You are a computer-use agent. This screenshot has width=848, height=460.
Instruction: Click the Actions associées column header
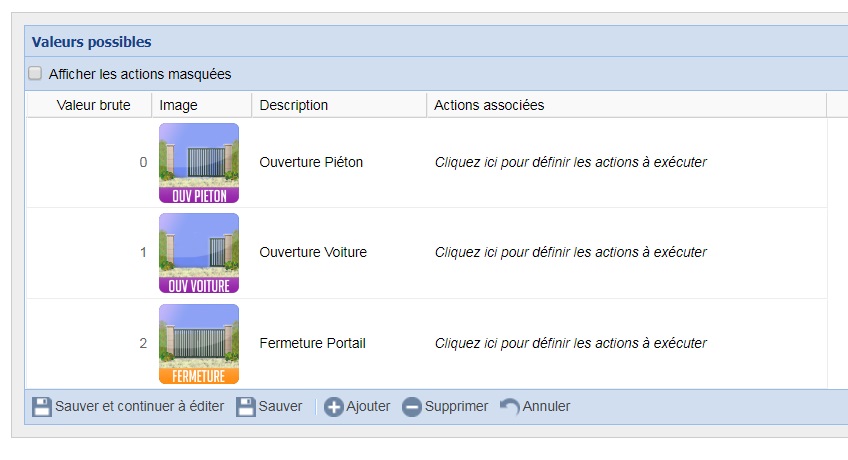point(489,105)
